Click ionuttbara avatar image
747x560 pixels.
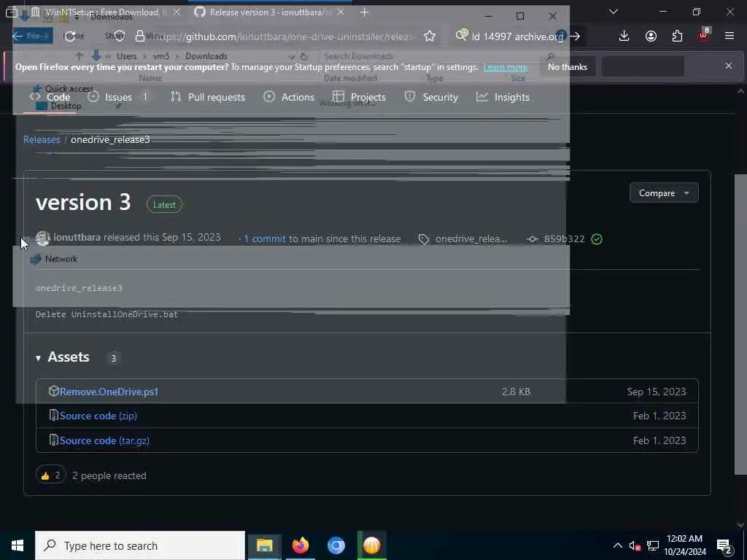pyautogui.click(x=43, y=238)
